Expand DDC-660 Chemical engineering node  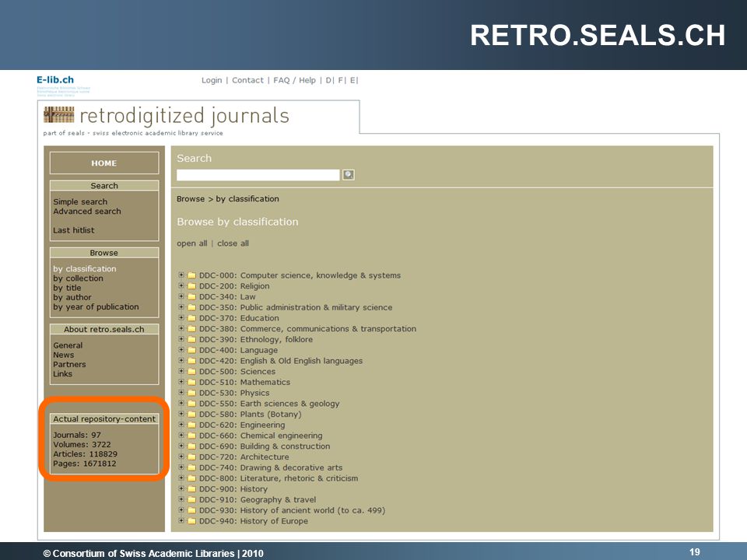181,436
